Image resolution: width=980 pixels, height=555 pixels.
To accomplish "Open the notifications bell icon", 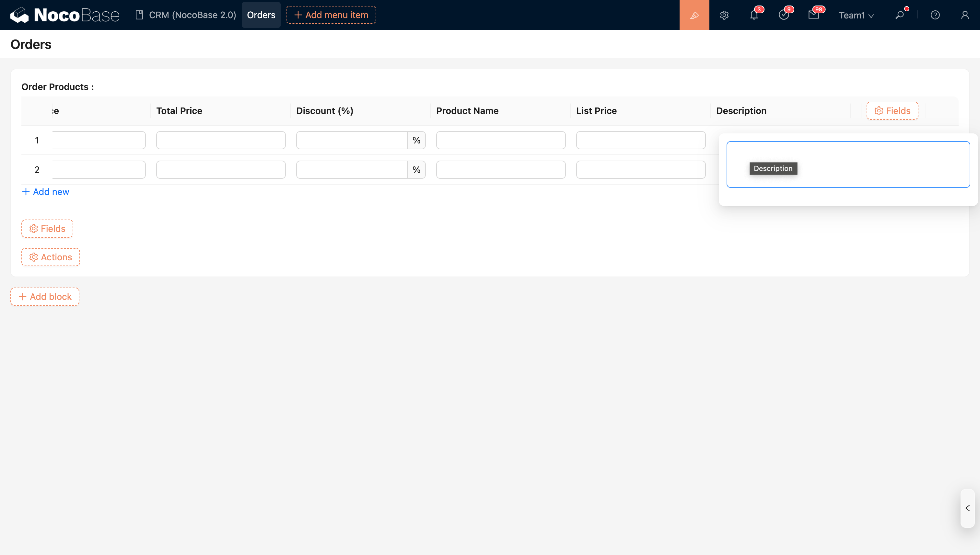I will [x=754, y=15].
